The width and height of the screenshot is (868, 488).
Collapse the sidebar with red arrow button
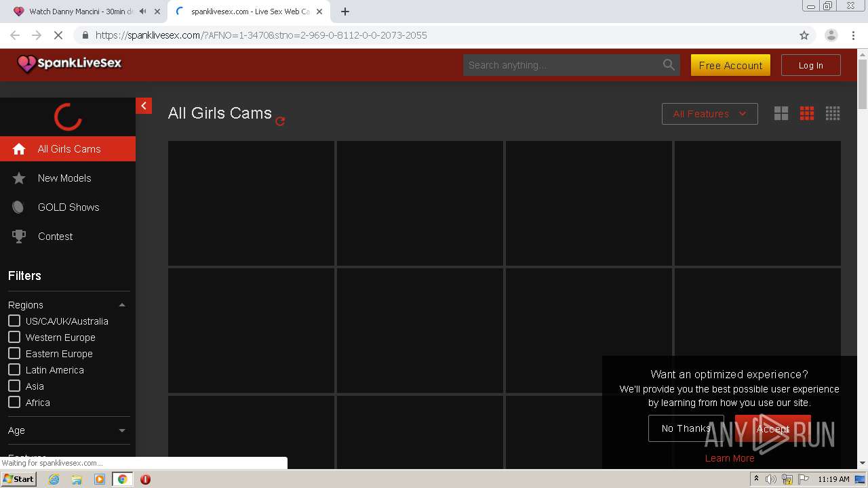coord(144,106)
